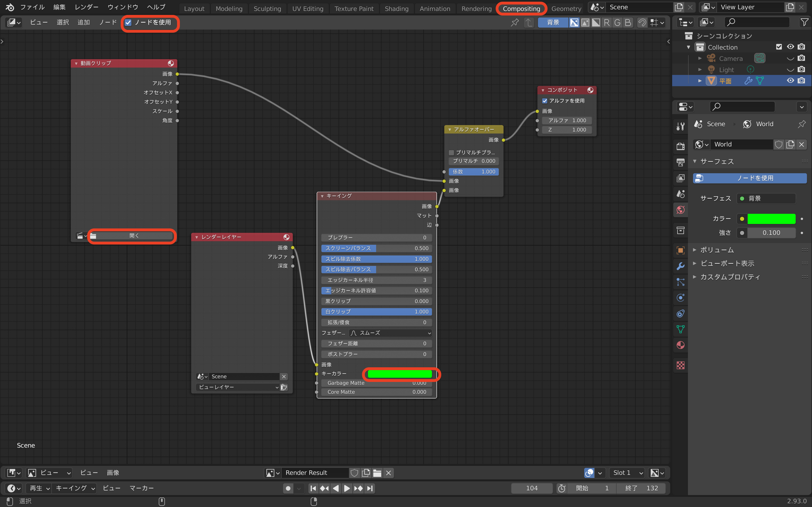Image resolution: width=812 pixels, height=507 pixels.
Task: Toggle ノードを使用 checkbox in header
Action: pyautogui.click(x=128, y=22)
